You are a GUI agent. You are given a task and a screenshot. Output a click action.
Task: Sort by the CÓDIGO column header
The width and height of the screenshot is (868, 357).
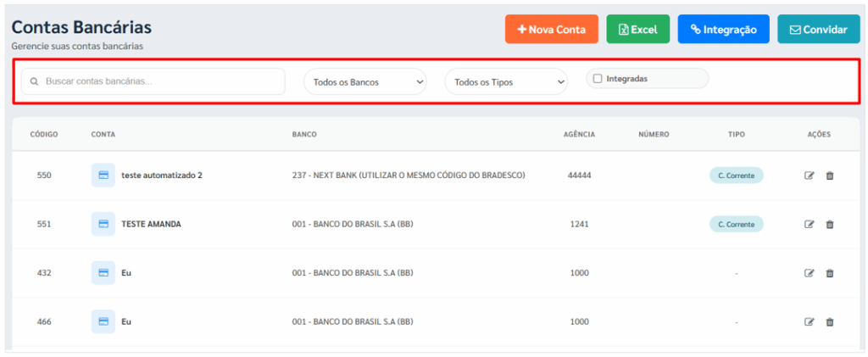[x=44, y=135]
